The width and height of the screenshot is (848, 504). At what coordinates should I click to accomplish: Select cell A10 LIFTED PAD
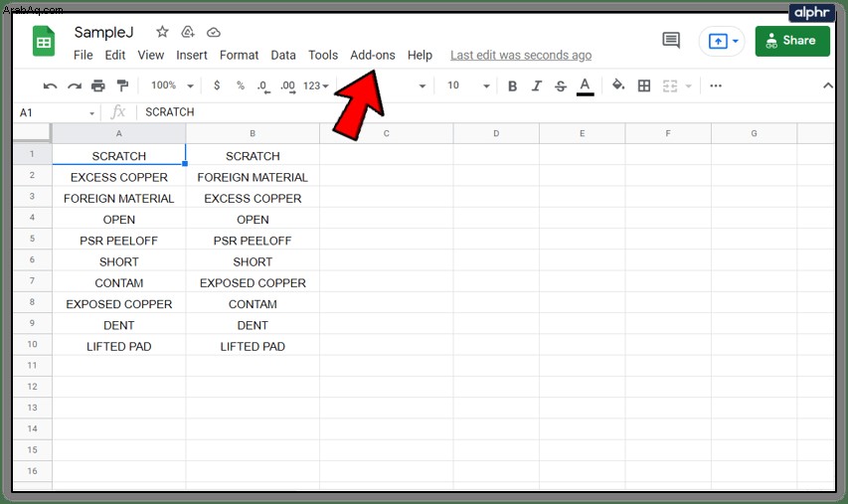click(119, 347)
